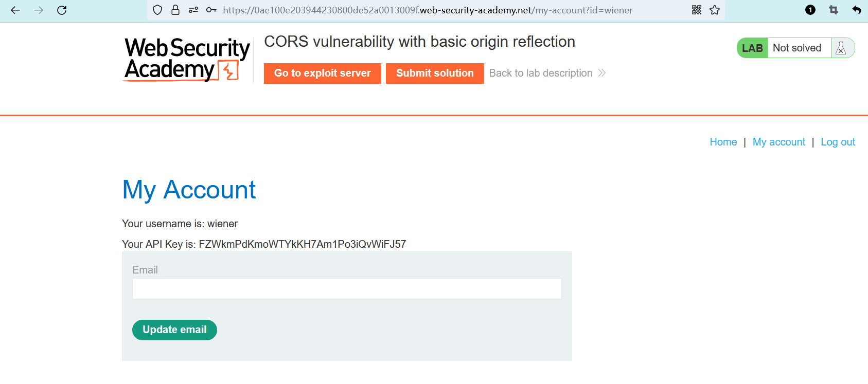Open the tracking protection shield icon
The image size is (868, 384).
coord(157,10)
